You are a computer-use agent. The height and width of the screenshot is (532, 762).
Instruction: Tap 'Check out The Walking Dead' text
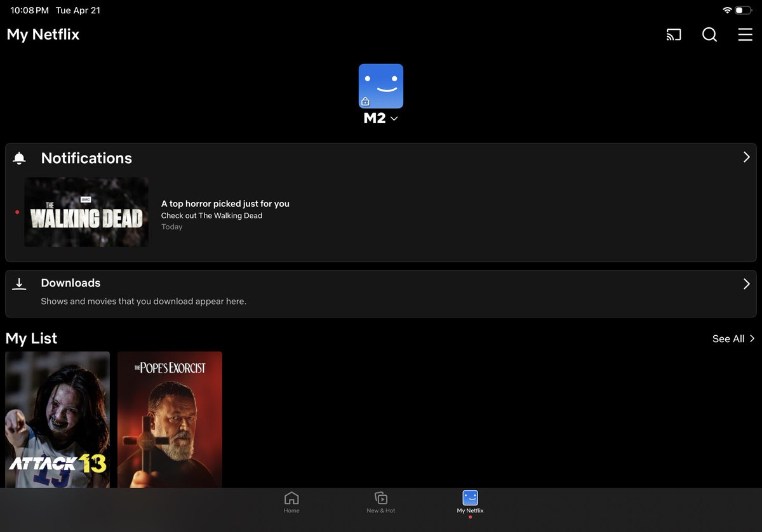pos(211,216)
